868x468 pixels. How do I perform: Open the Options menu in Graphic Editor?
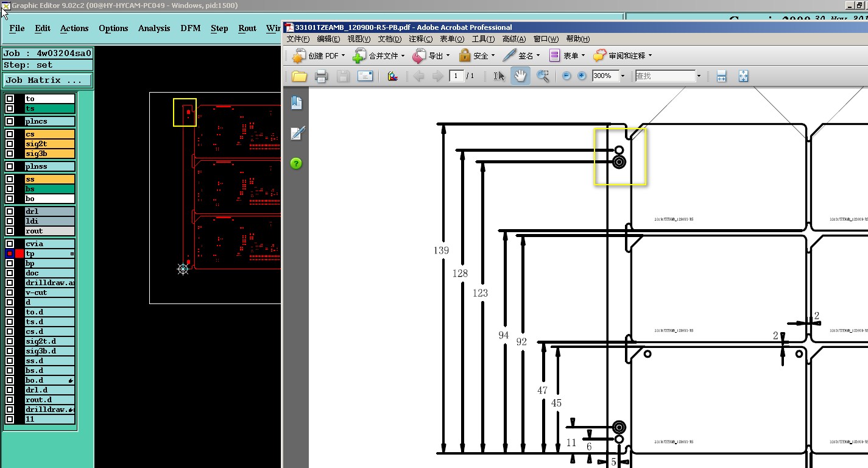pyautogui.click(x=113, y=28)
